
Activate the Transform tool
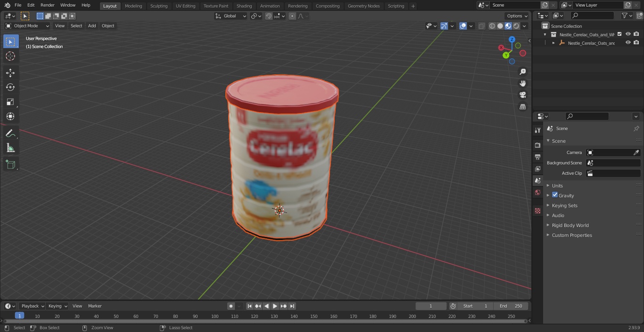(x=10, y=116)
